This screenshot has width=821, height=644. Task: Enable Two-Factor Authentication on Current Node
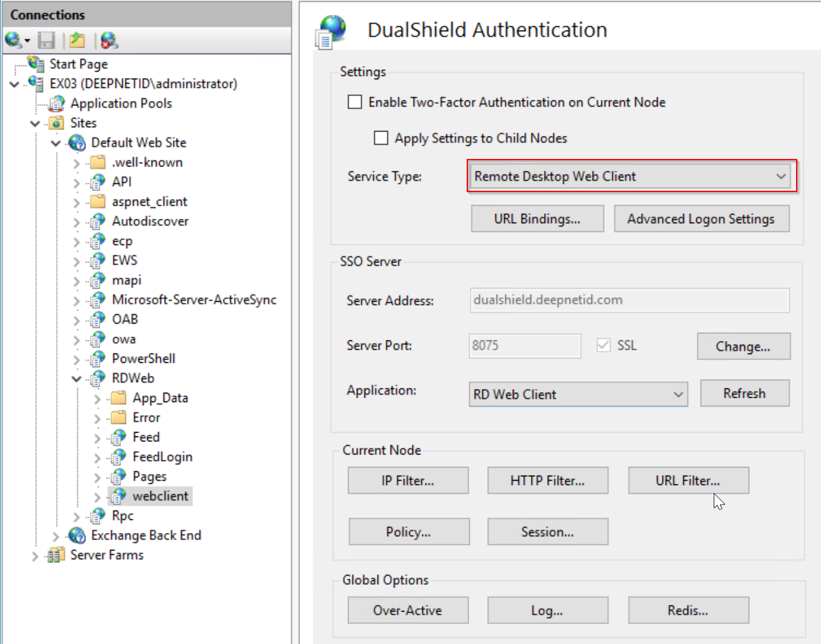[355, 102]
